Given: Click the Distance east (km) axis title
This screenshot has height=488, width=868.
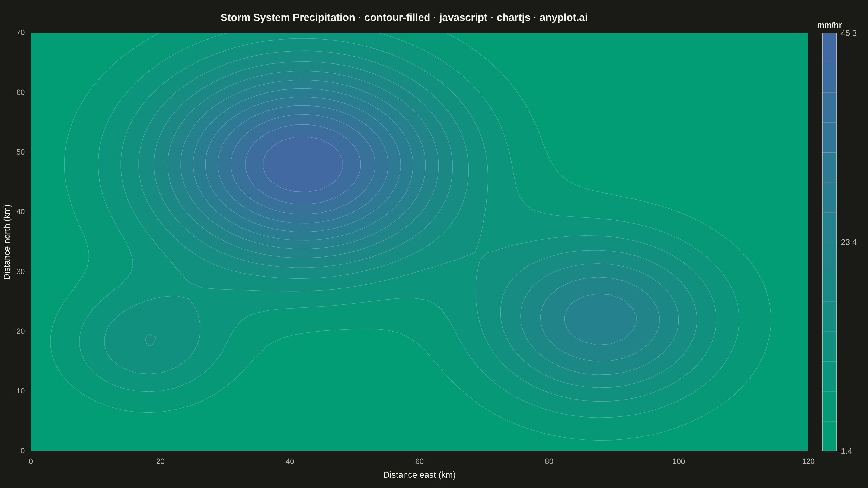Looking at the screenshot, I should [x=420, y=475].
